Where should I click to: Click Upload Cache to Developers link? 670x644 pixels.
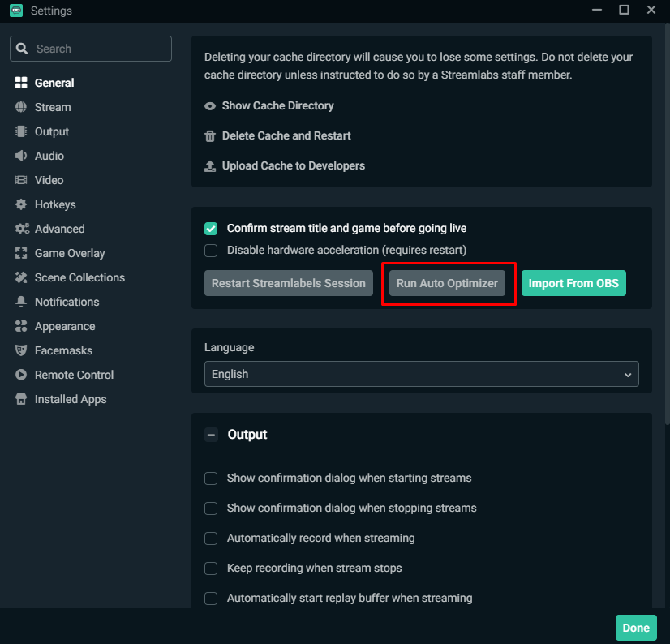[x=294, y=165]
